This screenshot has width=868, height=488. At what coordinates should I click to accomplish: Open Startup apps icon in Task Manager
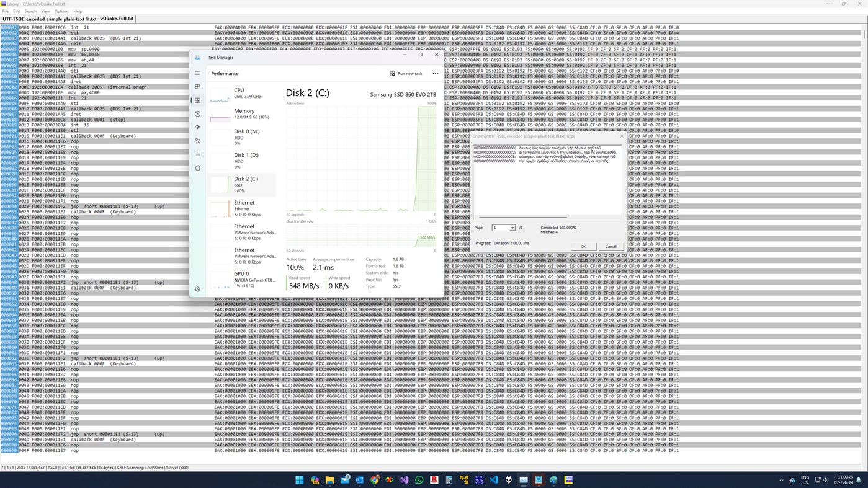click(x=197, y=127)
